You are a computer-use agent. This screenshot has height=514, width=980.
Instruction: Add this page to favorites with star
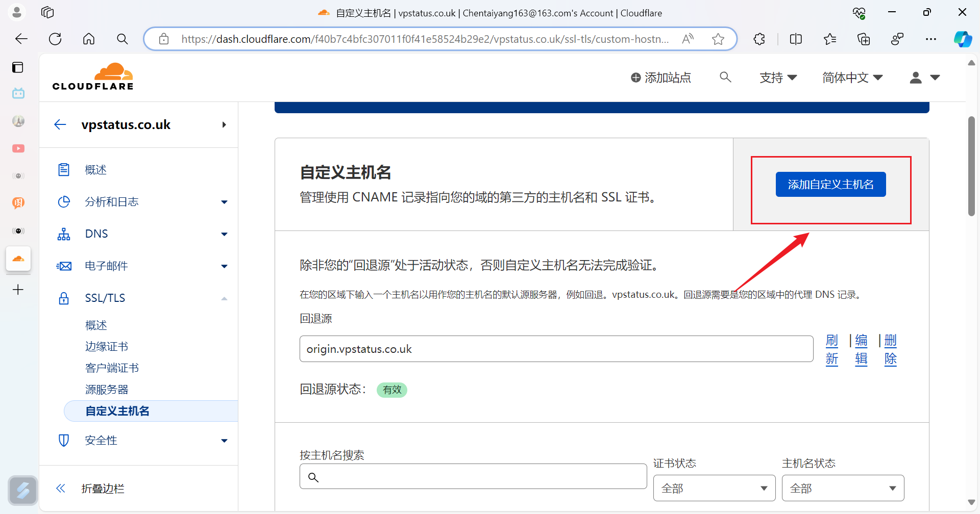(x=718, y=39)
